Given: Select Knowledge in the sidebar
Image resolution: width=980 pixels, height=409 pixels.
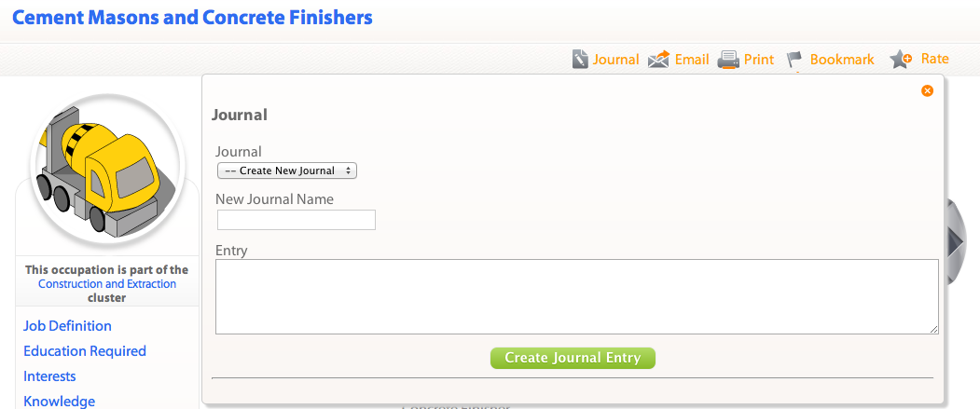Looking at the screenshot, I should click(59, 402).
